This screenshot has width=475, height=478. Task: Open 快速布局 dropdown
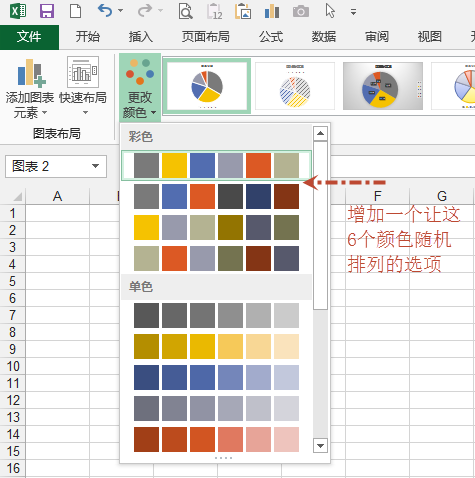coord(83,87)
